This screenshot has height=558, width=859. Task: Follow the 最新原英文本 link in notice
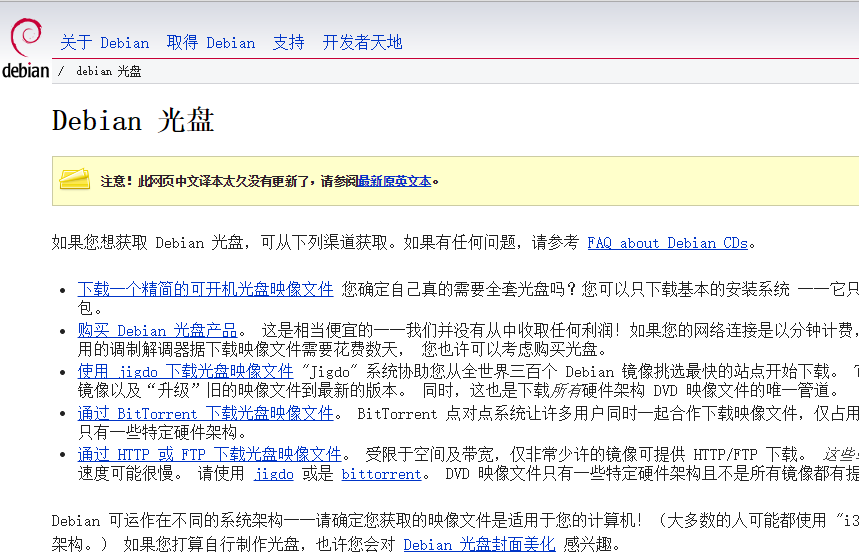(x=395, y=181)
